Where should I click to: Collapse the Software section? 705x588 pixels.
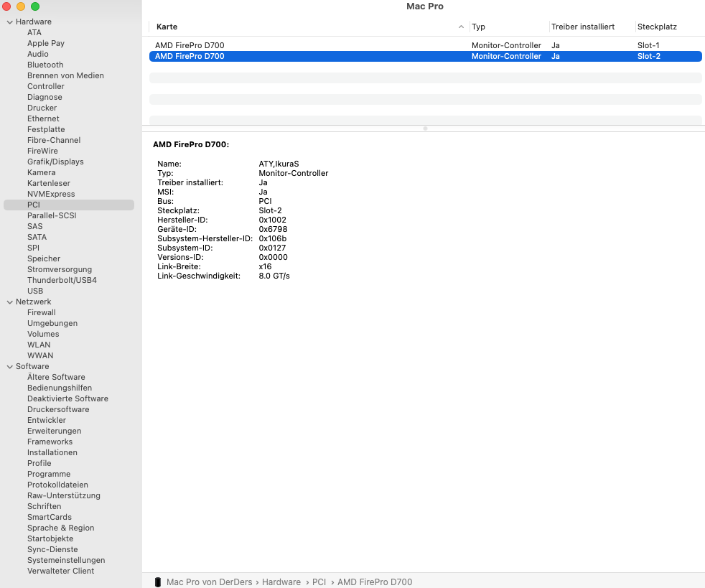[9, 367]
